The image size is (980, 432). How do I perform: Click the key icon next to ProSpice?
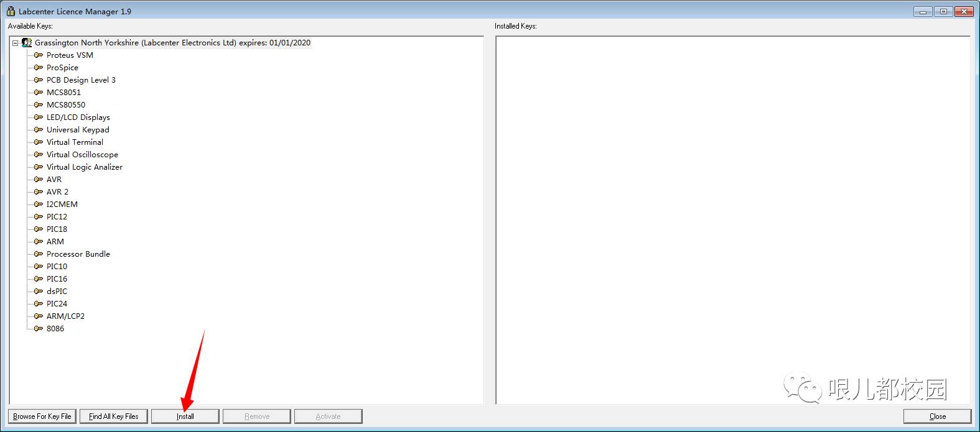39,68
